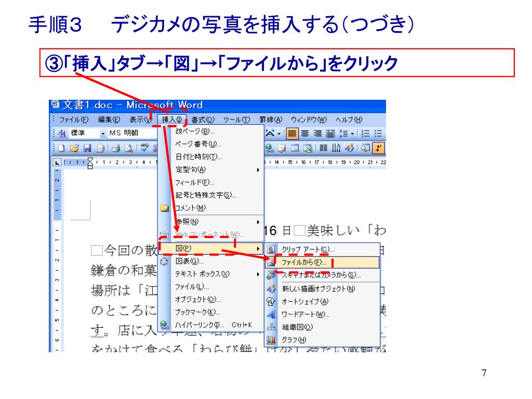Select 日付と時刻(T)... menu entry
The height and width of the screenshot is (399, 532).
pyautogui.click(x=211, y=157)
